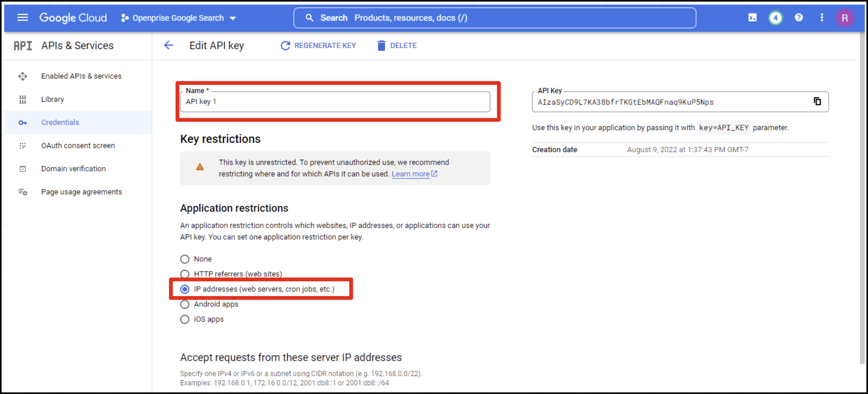Click the Learn more link

tap(414, 174)
